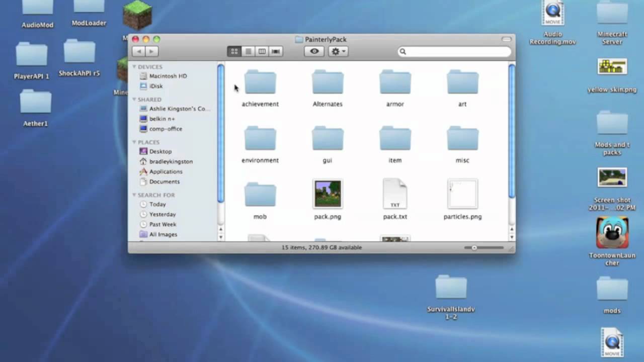Collapse the PLACES sidebar section
644x362 pixels.
[x=134, y=142]
